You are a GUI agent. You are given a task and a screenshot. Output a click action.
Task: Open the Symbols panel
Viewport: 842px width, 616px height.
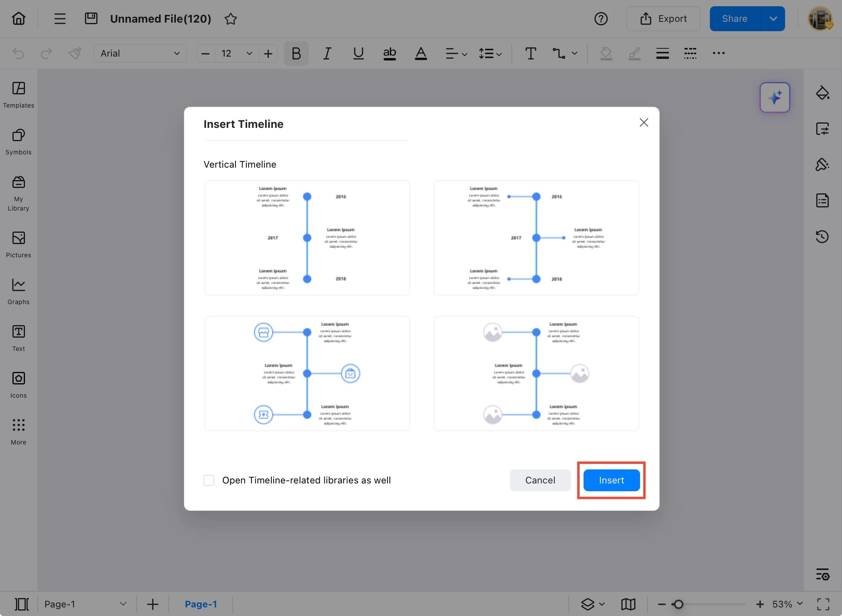tap(18, 142)
